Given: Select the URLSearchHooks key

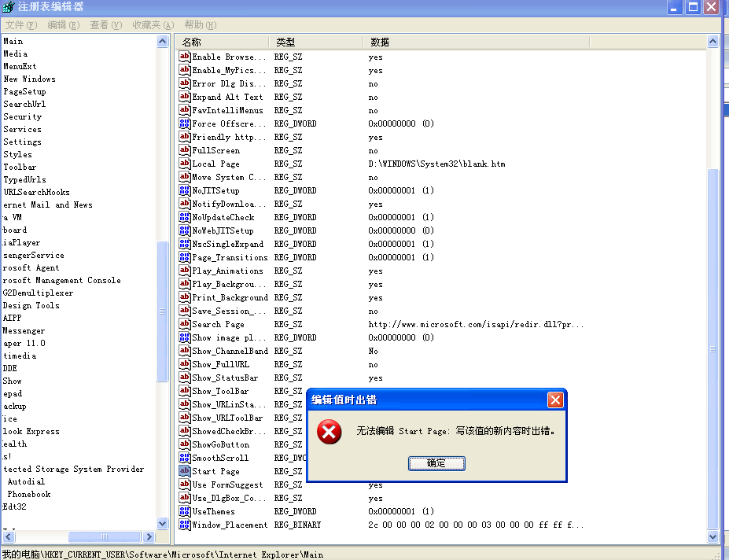Looking at the screenshot, I should point(36,192).
